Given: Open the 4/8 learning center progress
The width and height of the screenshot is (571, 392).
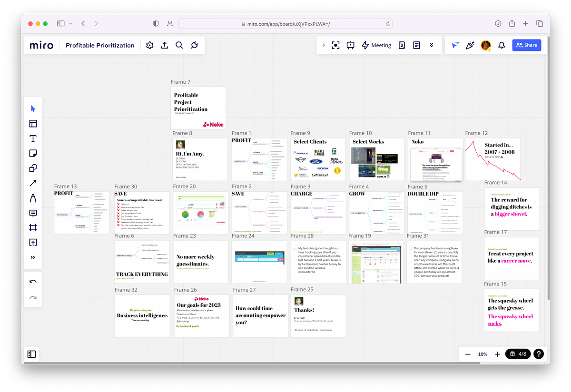Looking at the screenshot, I should (518, 354).
